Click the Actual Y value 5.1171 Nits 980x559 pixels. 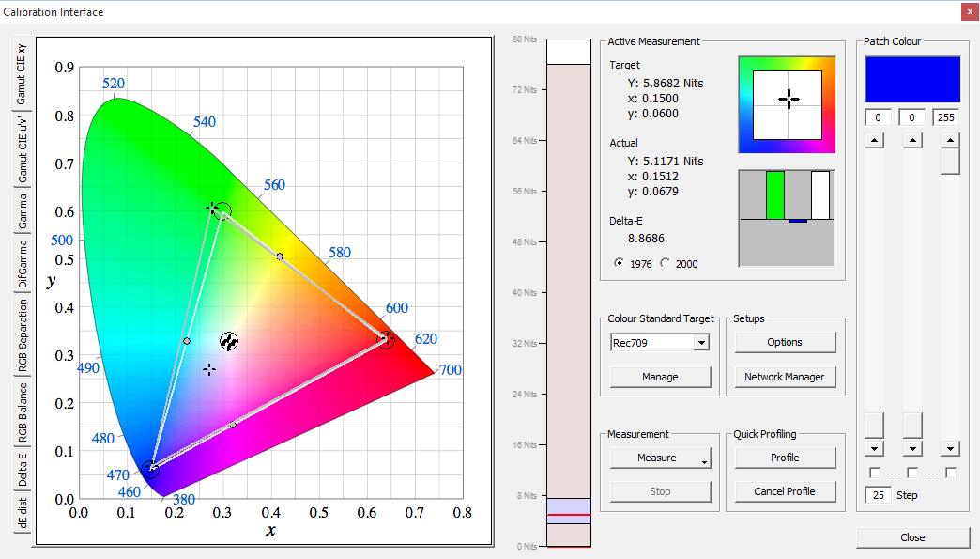(666, 162)
